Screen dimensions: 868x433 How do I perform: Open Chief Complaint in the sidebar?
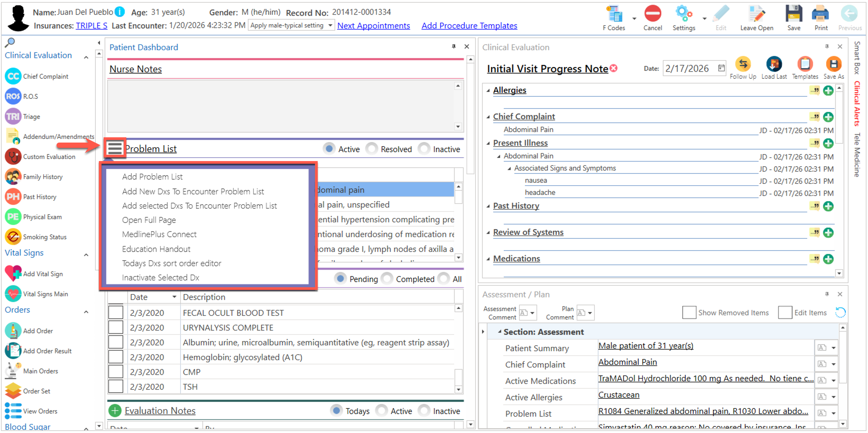click(x=45, y=76)
